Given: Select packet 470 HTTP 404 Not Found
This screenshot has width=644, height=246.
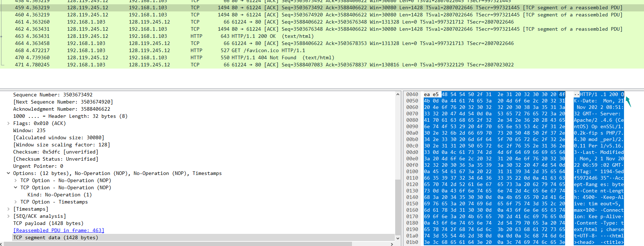Looking at the screenshot, I should click(250, 57).
